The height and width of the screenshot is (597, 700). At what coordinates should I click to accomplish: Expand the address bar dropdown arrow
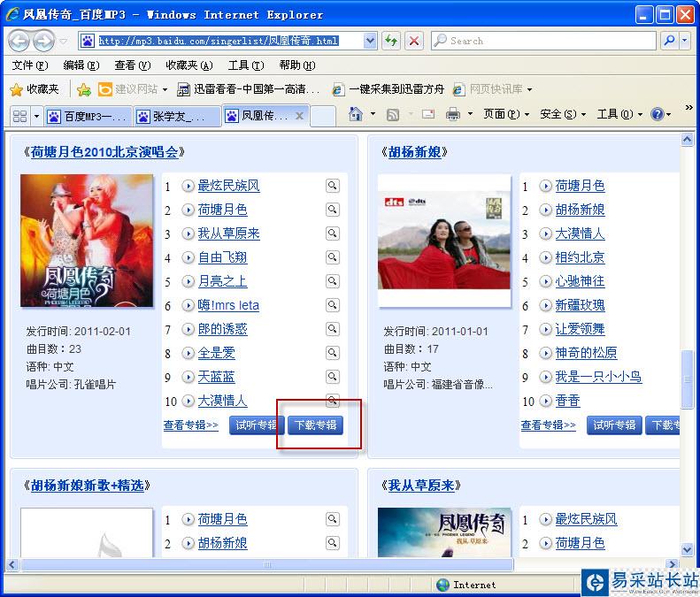370,41
